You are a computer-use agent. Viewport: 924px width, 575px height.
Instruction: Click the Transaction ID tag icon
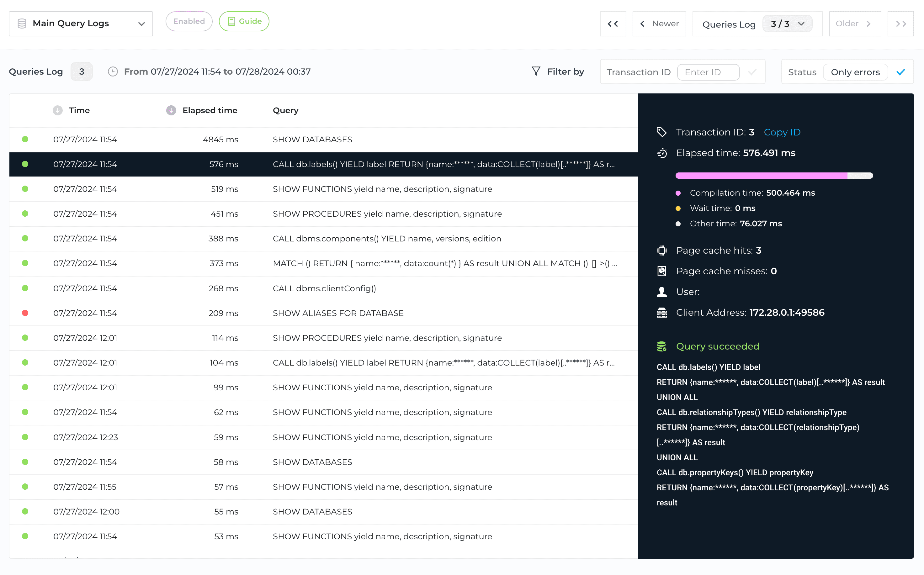pyautogui.click(x=661, y=132)
